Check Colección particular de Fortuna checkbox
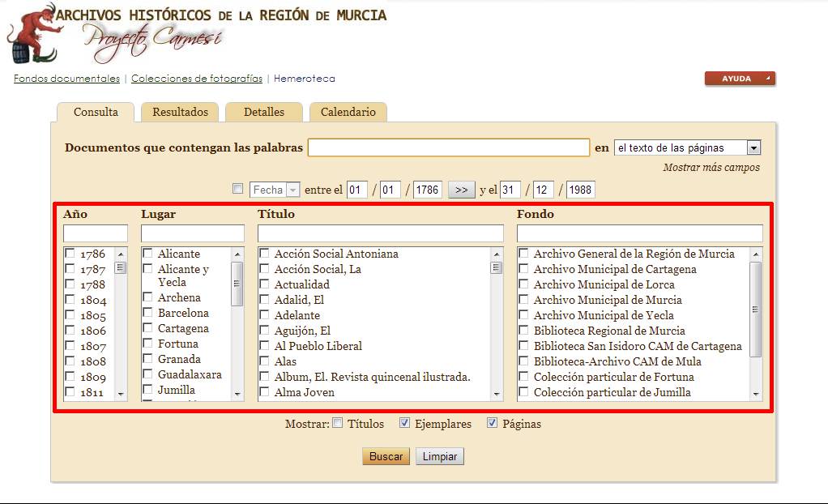Image resolution: width=828 pixels, height=504 pixels. coord(523,376)
